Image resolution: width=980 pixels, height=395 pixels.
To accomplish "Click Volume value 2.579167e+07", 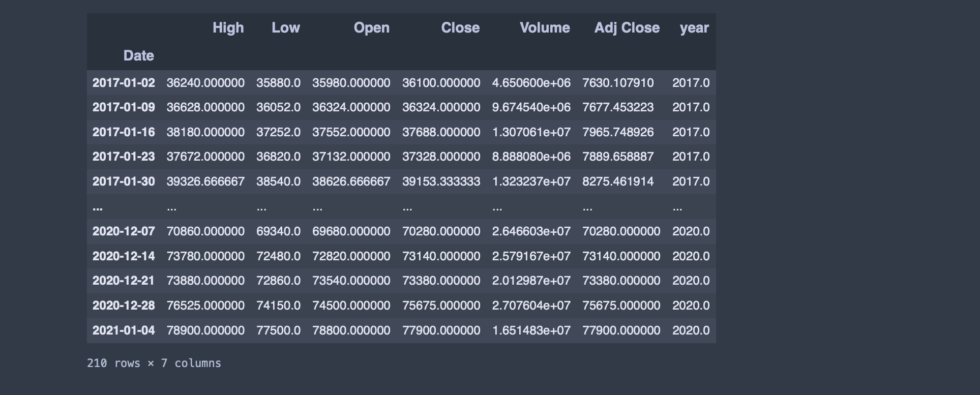I will (x=531, y=256).
